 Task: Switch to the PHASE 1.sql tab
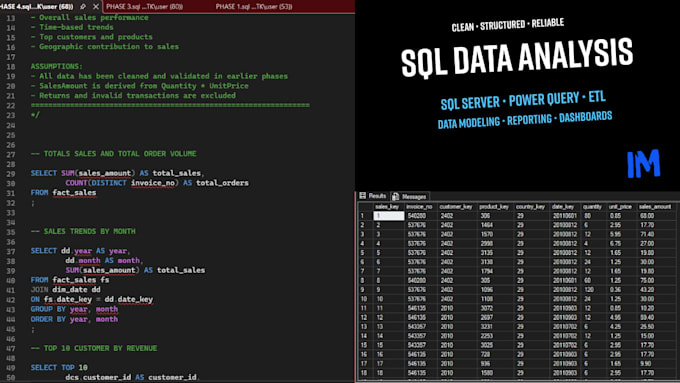click(x=254, y=7)
